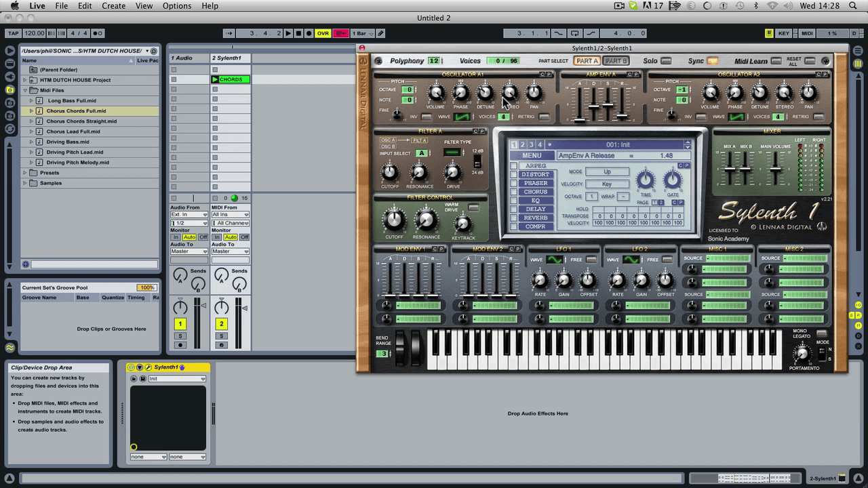Open Sylenth MENU button on display
The image size is (868, 488).
532,156
